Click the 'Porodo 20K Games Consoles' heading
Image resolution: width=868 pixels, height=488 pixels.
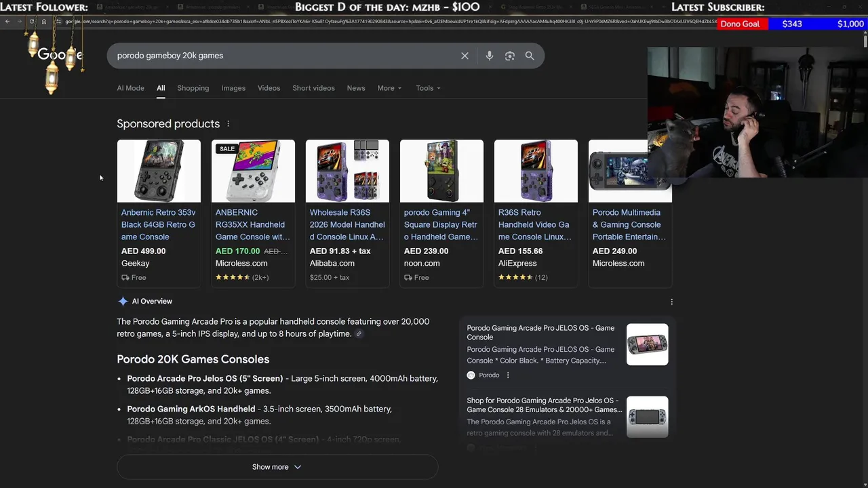(x=193, y=359)
